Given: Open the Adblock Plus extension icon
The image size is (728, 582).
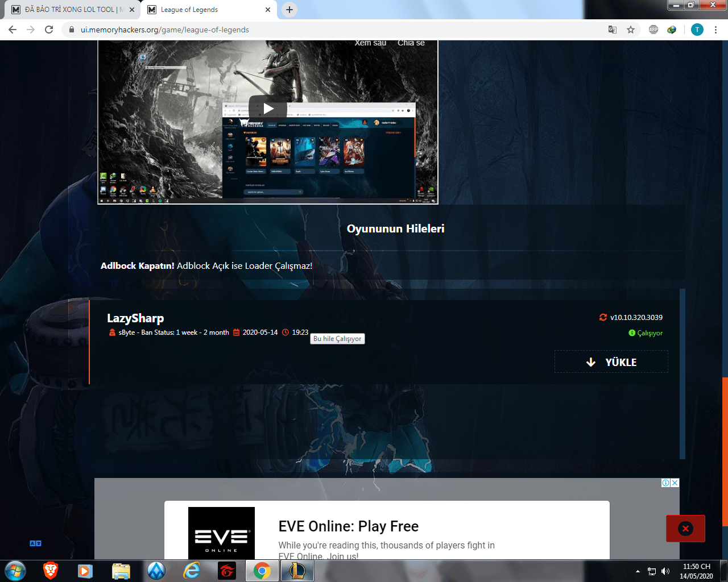Looking at the screenshot, I should click(653, 30).
